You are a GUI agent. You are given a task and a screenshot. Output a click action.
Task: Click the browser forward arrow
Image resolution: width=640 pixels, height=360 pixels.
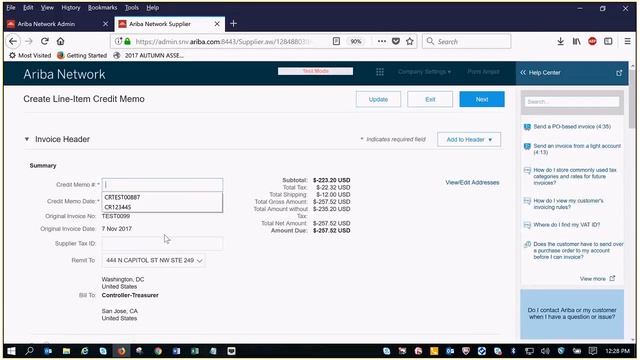tap(29, 41)
